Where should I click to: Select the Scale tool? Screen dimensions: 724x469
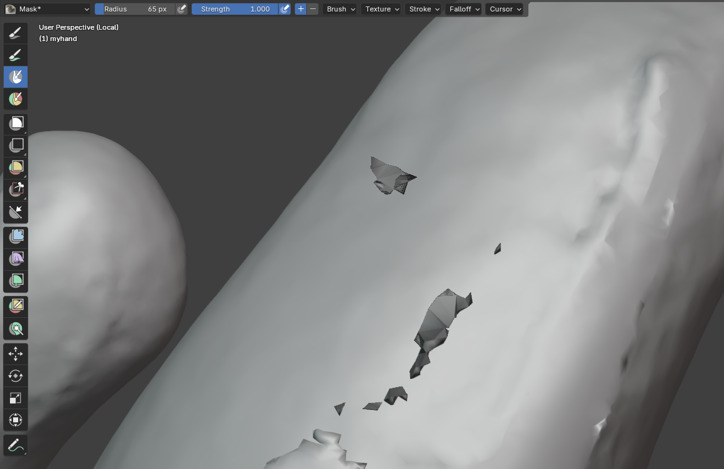click(16, 398)
